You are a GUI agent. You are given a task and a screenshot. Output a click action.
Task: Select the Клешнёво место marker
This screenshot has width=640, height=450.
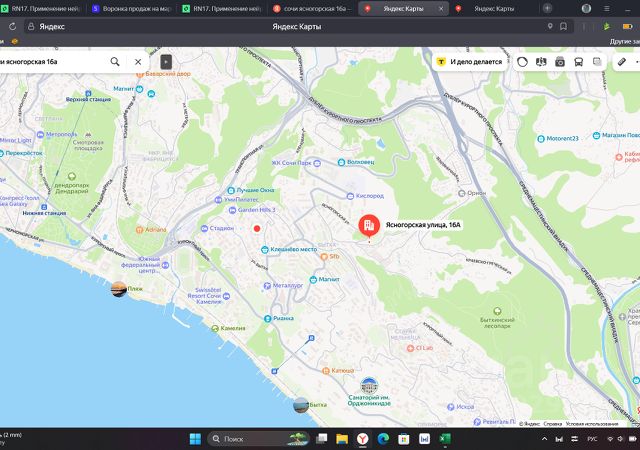tap(264, 249)
